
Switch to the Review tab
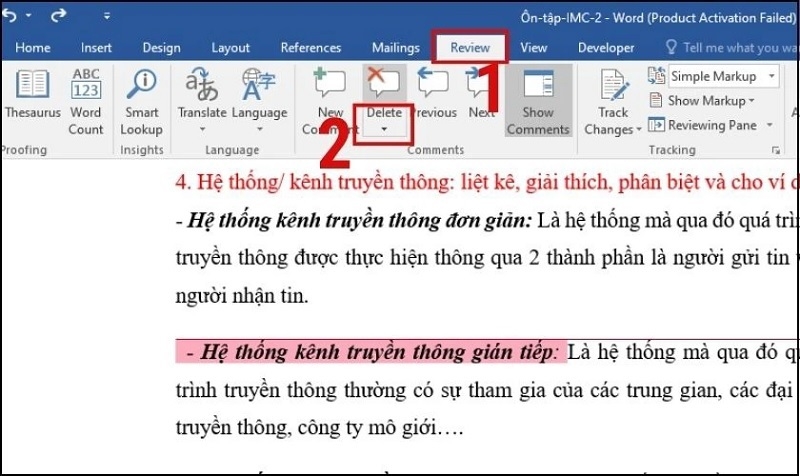tap(470, 47)
